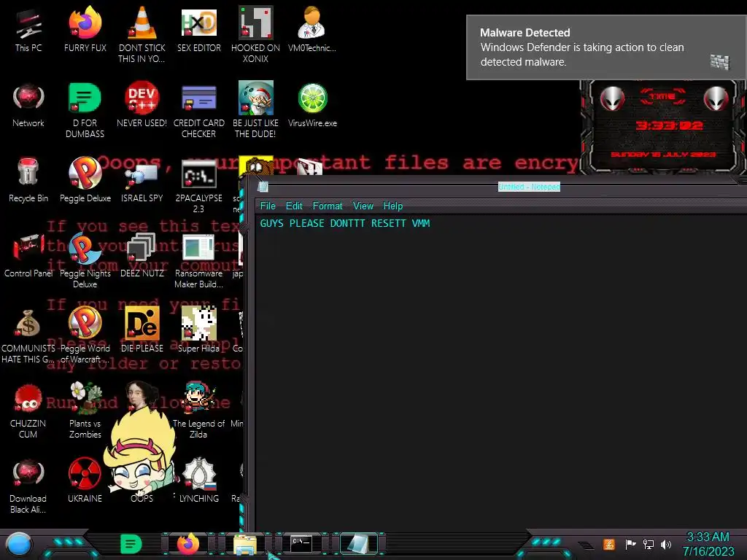
Task: Click the Java update tray icon
Action: [609, 544]
